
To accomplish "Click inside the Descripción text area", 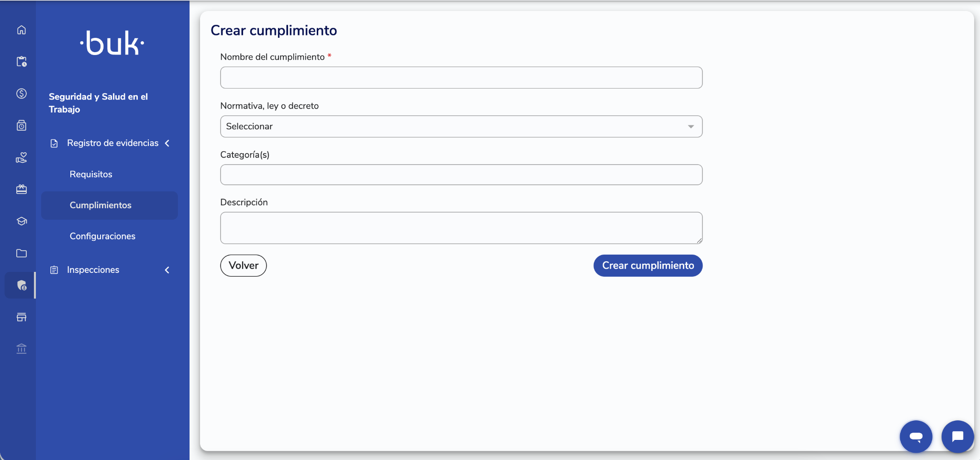I will point(461,228).
